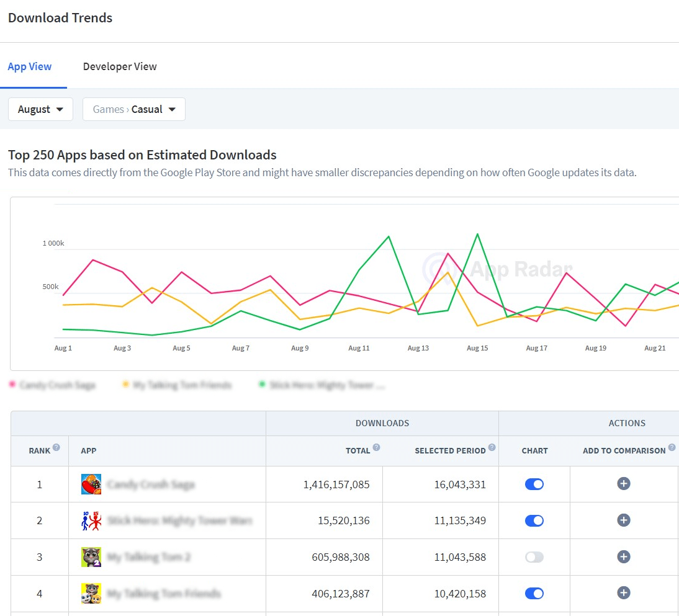Screen dimensions: 679x616
Task: Click the SELECTED PERIOD column header label
Action: pyautogui.click(x=450, y=450)
